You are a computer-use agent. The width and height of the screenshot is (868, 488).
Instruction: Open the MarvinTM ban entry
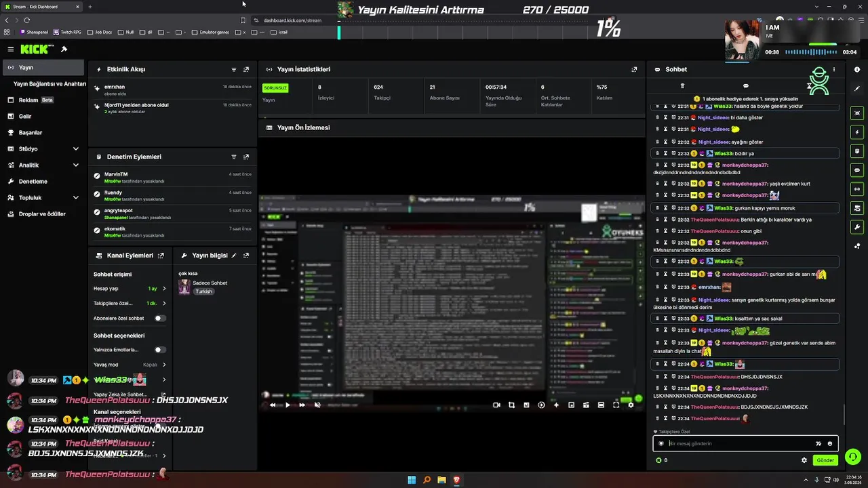(173, 178)
